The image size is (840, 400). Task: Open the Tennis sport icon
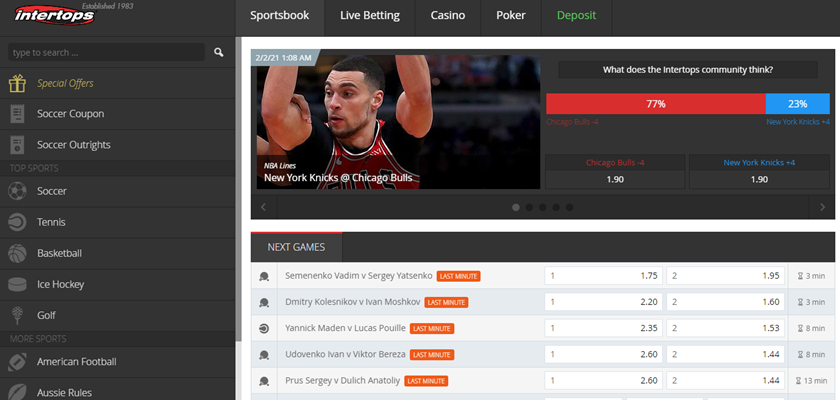(17, 222)
